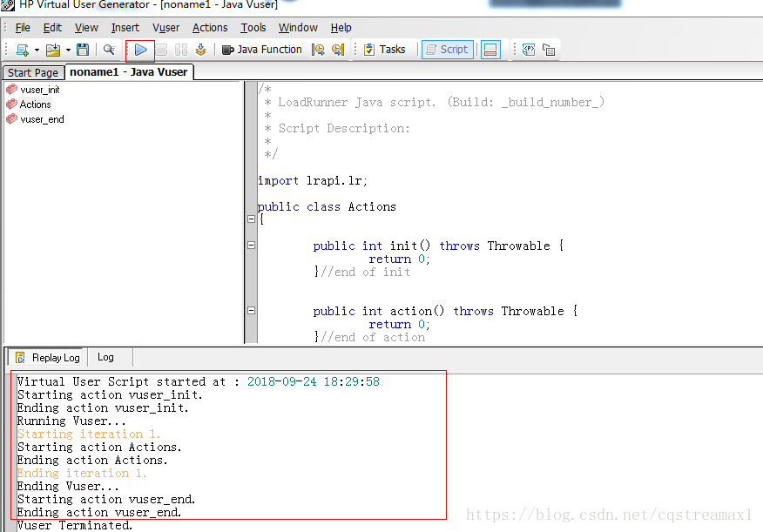This screenshot has height=532, width=763.
Task: Collapse the Actions class code fold
Action: click(x=251, y=219)
